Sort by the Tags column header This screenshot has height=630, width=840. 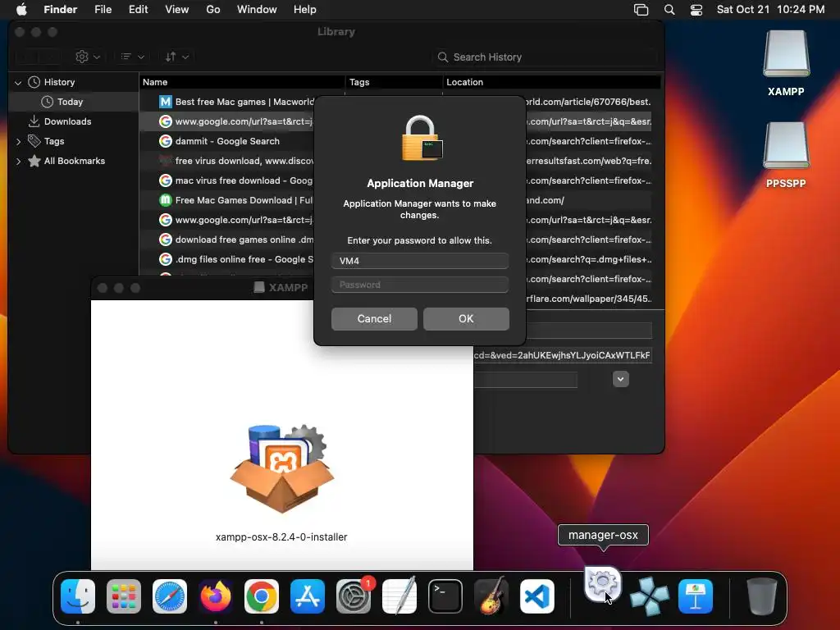395,82
